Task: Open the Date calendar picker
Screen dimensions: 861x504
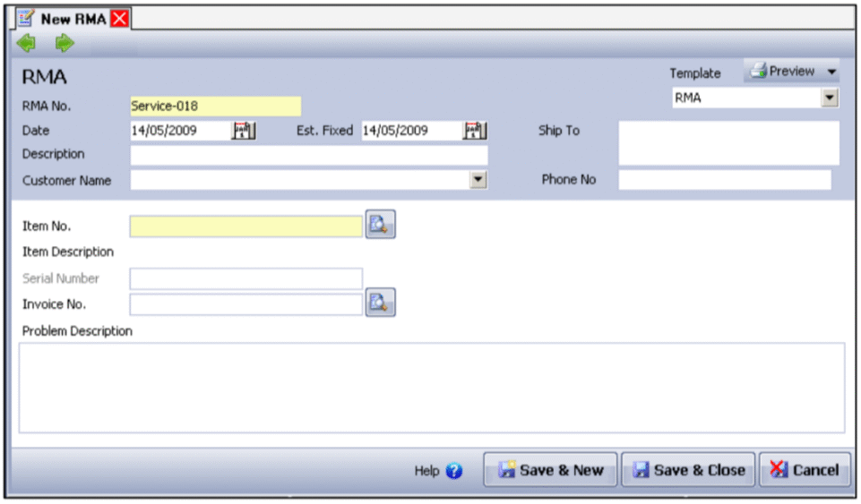Action: tap(245, 131)
